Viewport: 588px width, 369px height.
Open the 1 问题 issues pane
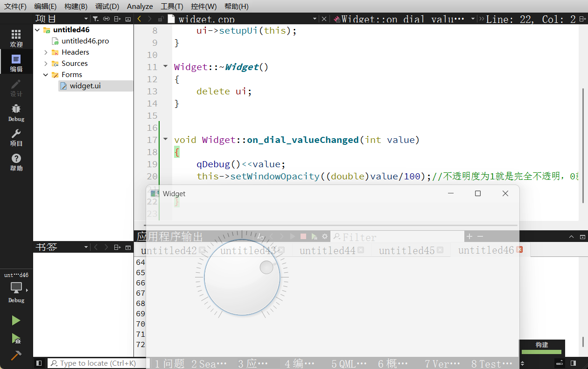tap(169, 363)
